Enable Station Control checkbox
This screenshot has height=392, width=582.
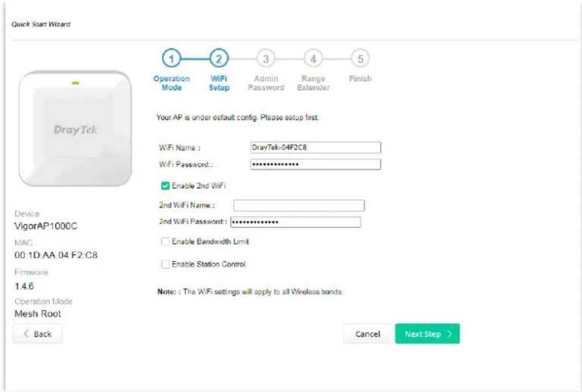pos(165,264)
